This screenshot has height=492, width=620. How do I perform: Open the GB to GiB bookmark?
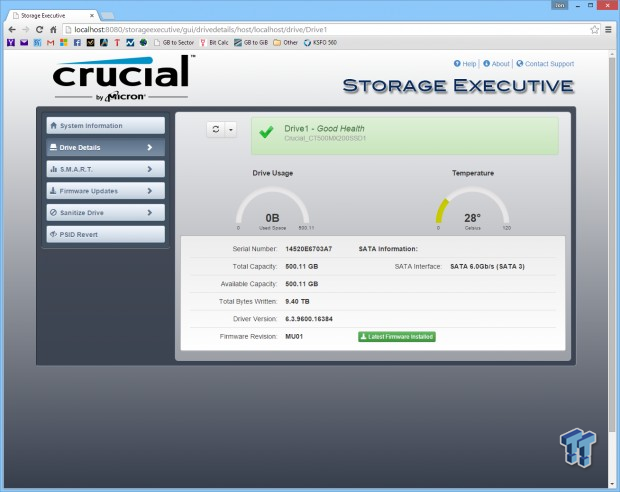coord(251,42)
